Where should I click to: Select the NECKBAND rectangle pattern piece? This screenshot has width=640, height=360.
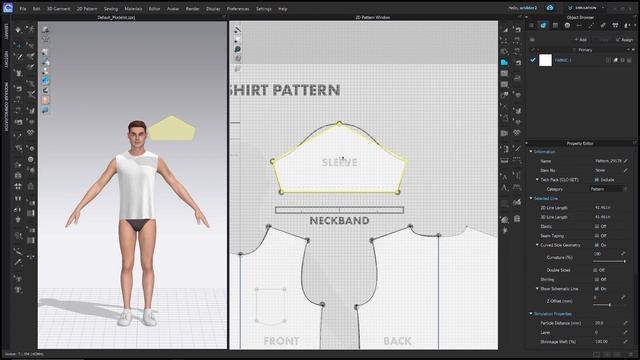340,210
